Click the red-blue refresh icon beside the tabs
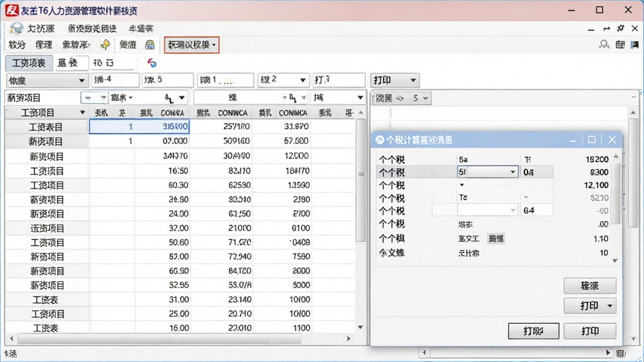 pyautogui.click(x=152, y=63)
